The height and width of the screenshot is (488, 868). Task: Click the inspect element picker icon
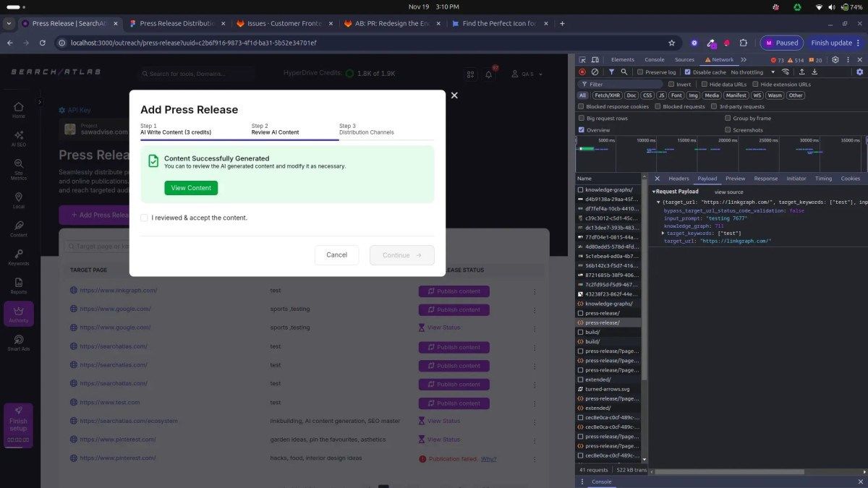point(583,60)
